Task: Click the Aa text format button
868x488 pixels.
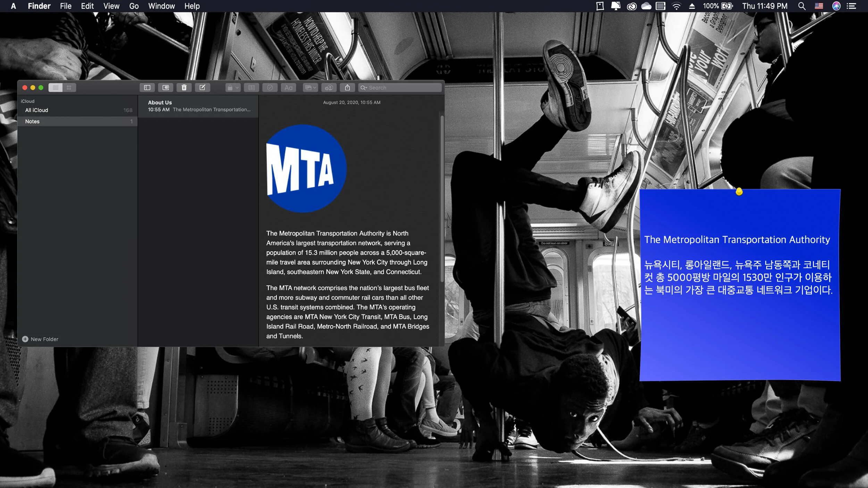Action: (288, 87)
